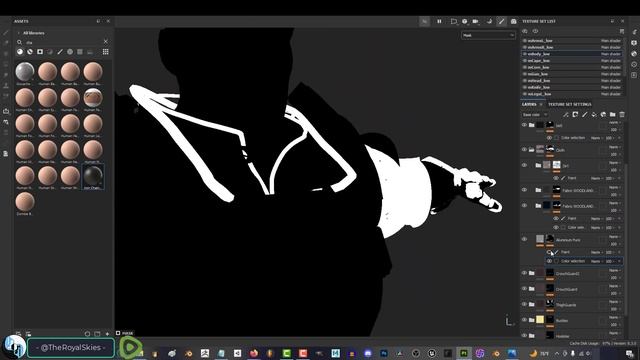This screenshot has height=360, width=640.
Task: Click the opacity value of belt layer
Action: 613,130
